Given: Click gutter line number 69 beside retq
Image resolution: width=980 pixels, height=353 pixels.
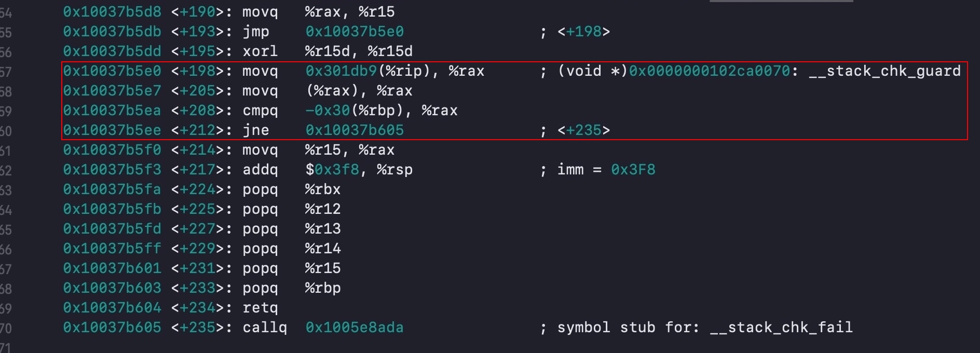Looking at the screenshot, I should point(6,308).
